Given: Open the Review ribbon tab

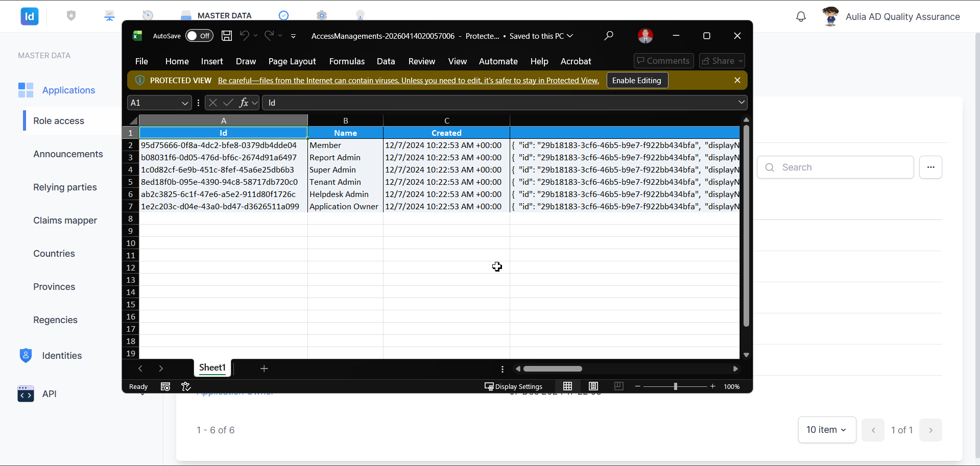Looking at the screenshot, I should click(422, 61).
